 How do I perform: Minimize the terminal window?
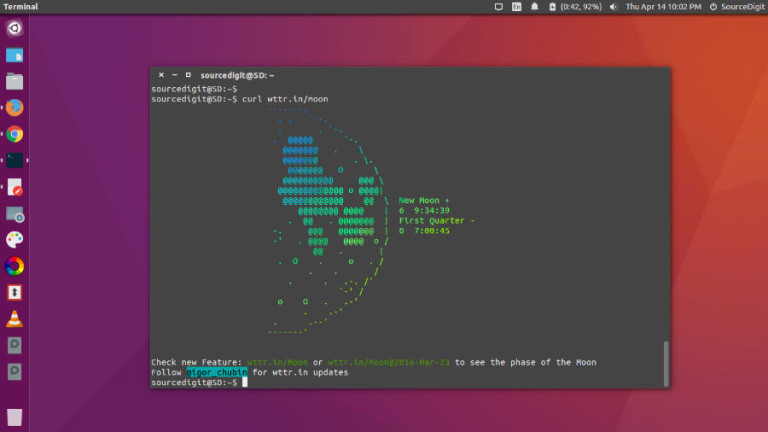(174, 75)
